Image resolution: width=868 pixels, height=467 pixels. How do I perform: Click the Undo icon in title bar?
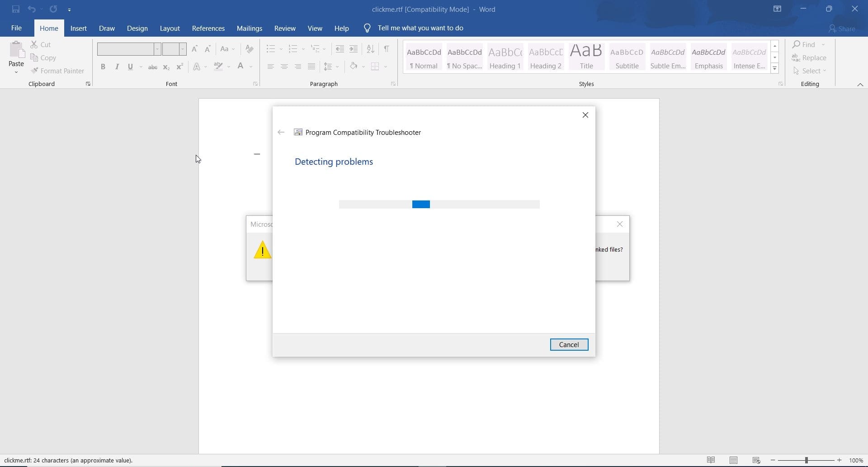[x=32, y=9]
